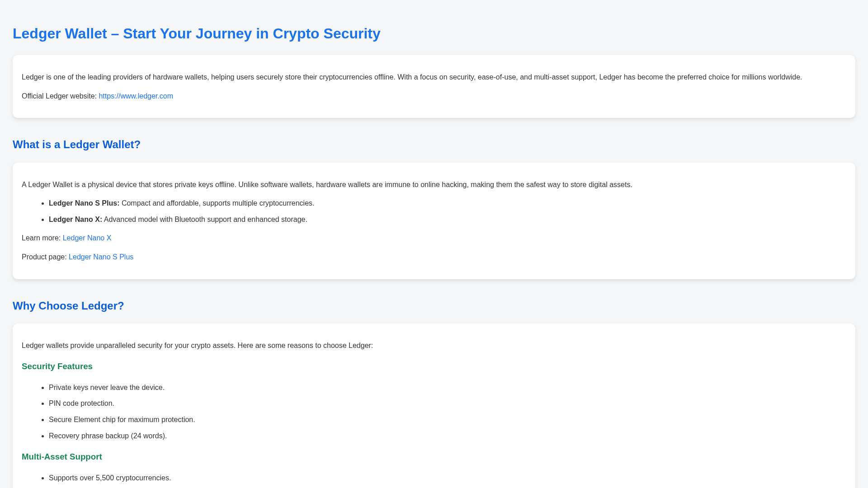Click the 'Why Choose Ledger?' heading
Image resolution: width=868 pixels, height=488 pixels.
pos(68,306)
